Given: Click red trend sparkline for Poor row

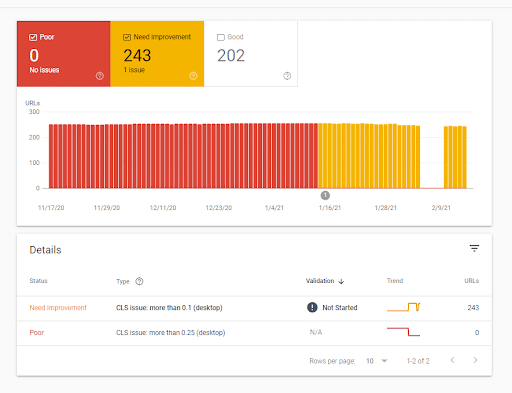Looking at the screenshot, I should [x=403, y=332].
